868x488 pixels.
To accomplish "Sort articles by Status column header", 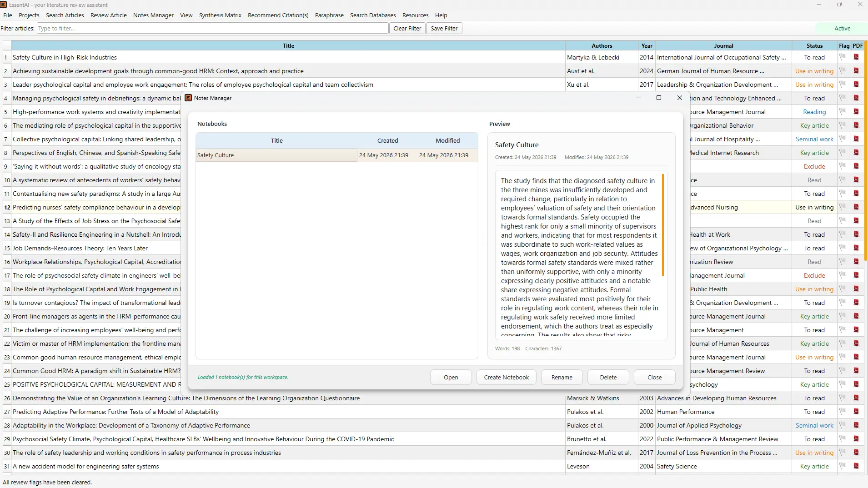I will 814,45.
